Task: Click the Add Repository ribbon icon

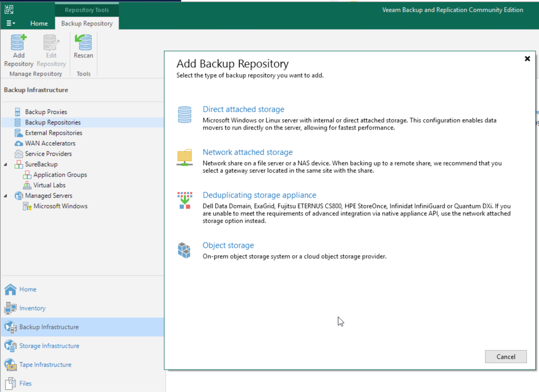Action: [x=19, y=42]
